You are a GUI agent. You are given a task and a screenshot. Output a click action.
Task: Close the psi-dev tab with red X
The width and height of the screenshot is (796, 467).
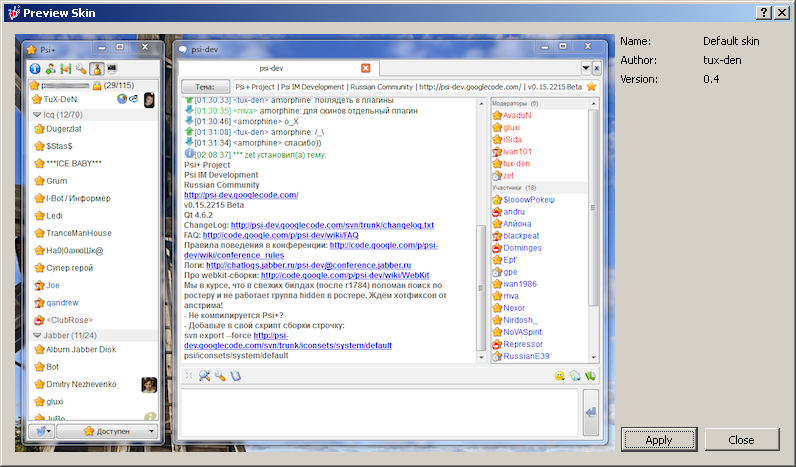click(x=365, y=68)
